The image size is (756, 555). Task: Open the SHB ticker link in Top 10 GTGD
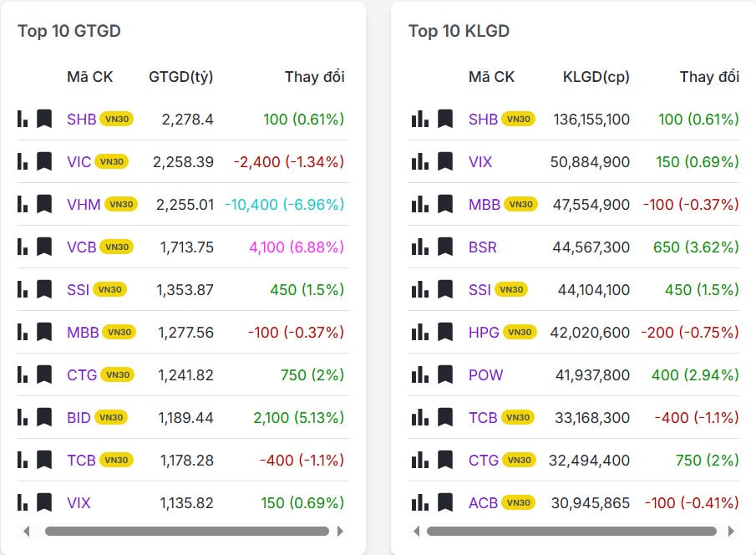click(81, 120)
